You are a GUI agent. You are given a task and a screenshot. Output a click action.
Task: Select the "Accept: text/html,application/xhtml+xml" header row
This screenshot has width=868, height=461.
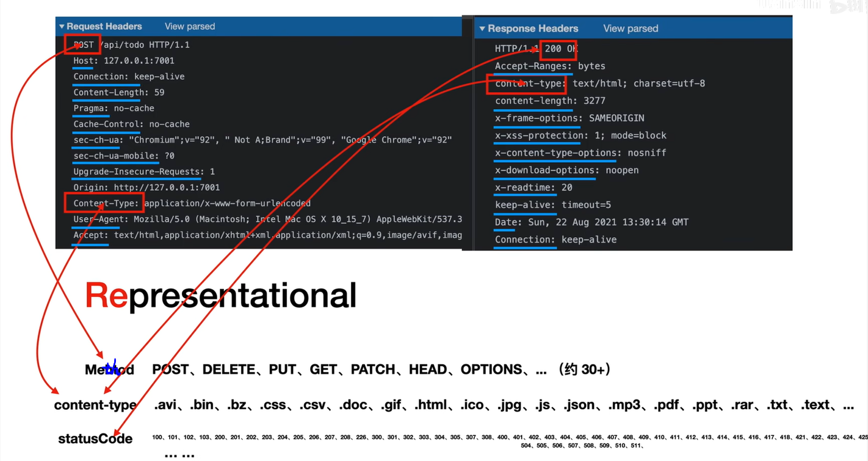tap(267, 235)
